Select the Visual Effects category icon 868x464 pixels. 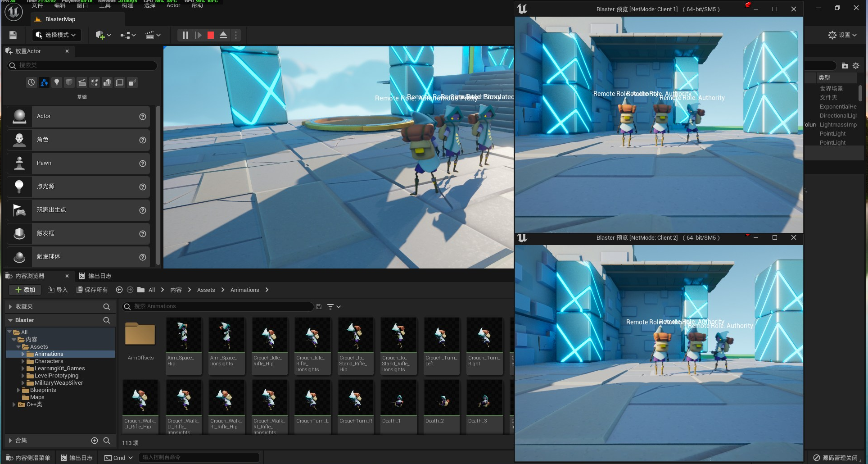pos(95,82)
